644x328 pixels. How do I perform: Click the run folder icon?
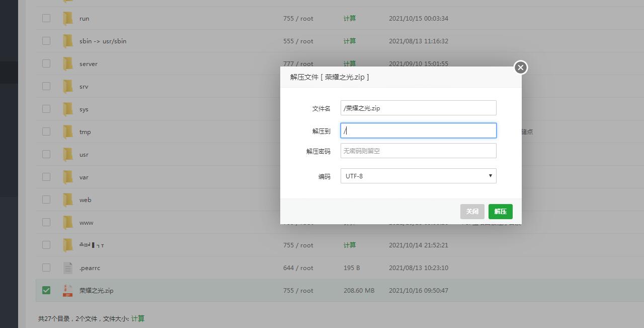pyautogui.click(x=68, y=19)
